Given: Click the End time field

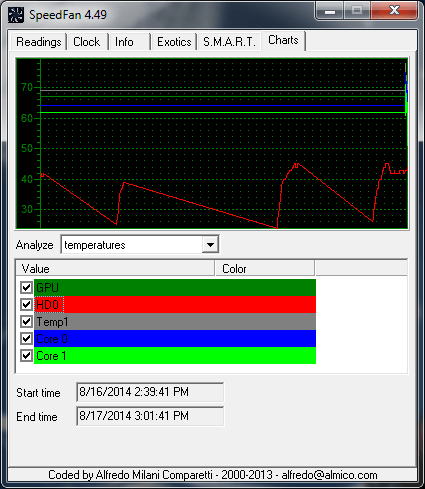Looking at the screenshot, I should pyautogui.click(x=150, y=416).
